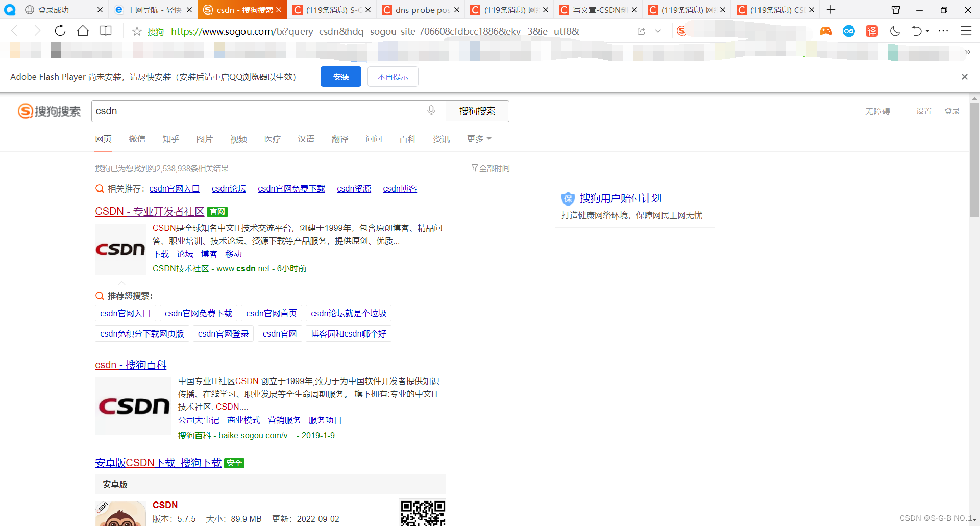The image size is (980, 526).
Task: Click the undo closed tab icon
Action: click(917, 31)
